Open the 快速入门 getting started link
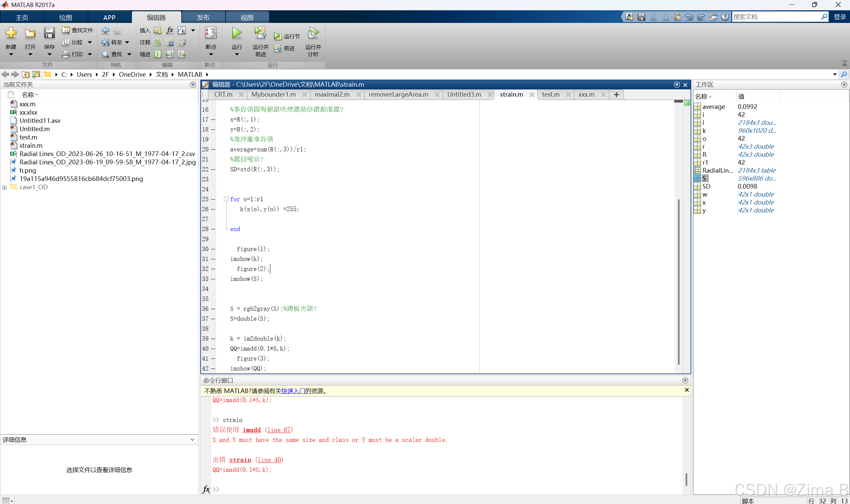 (x=293, y=391)
